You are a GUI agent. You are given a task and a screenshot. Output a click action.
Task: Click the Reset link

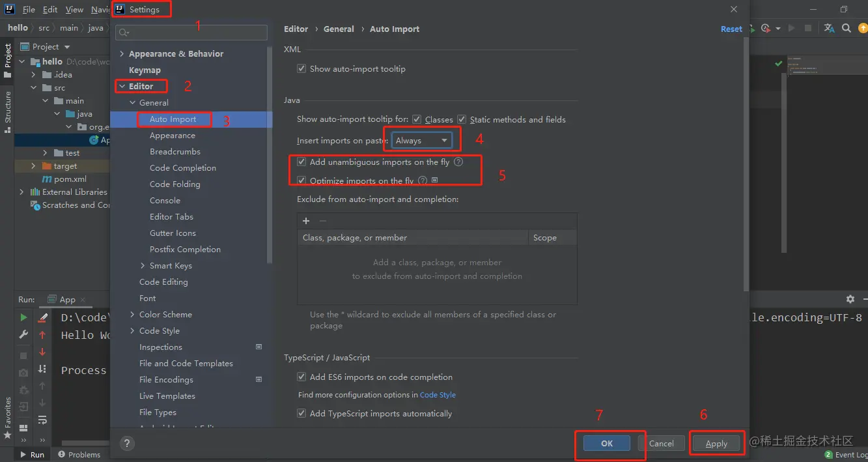(731, 29)
